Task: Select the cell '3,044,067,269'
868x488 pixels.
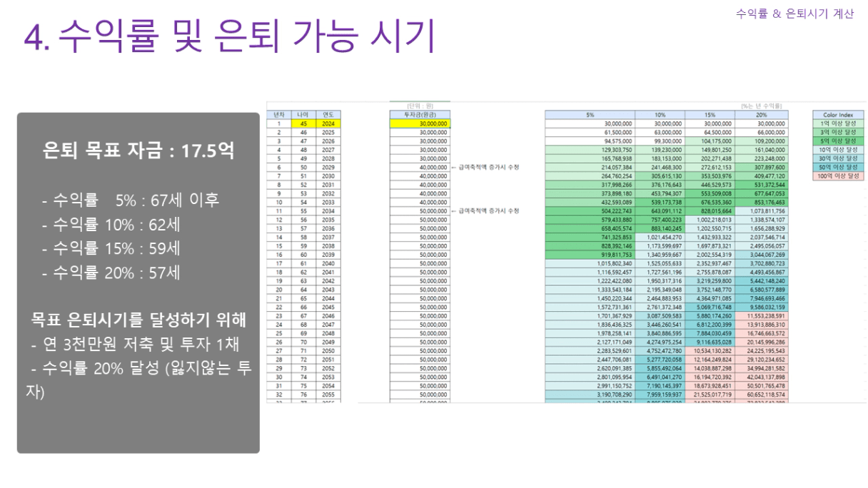Action: click(761, 254)
